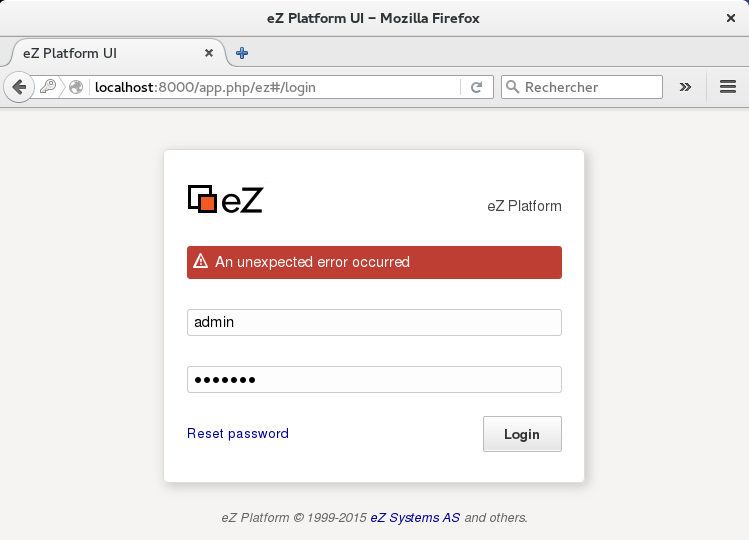Click the eZ logo on the login card
749x540 pixels.
225,199
